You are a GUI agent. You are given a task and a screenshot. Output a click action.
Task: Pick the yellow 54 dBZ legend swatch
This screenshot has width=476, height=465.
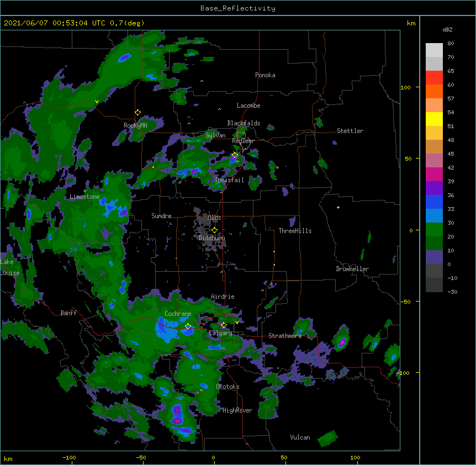pyautogui.click(x=434, y=119)
